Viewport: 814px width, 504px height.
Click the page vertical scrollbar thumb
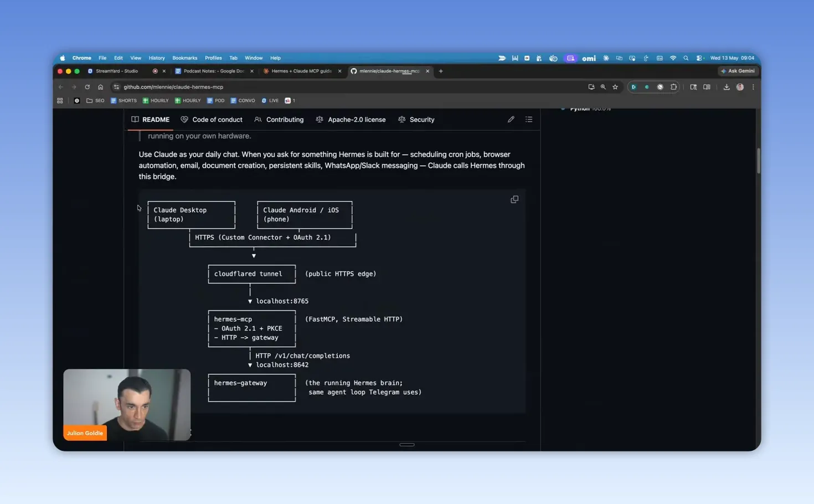coord(758,161)
